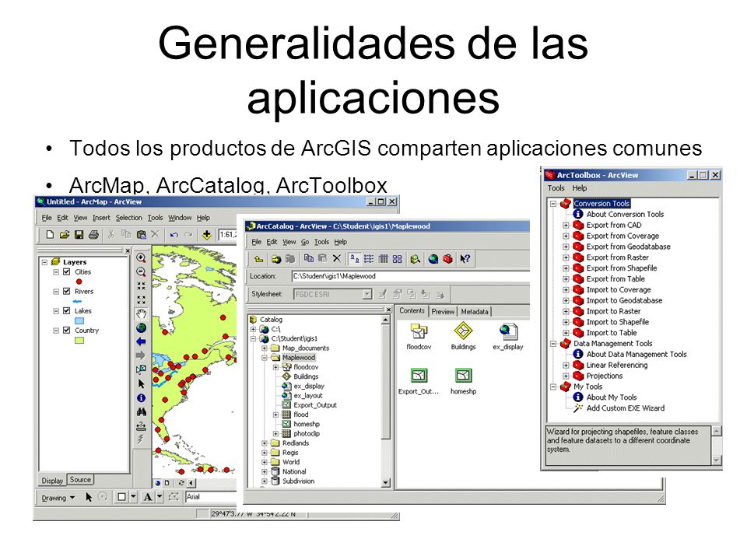Click the New document icon in ArcMap
This screenshot has width=747, height=560.
pyautogui.click(x=50, y=234)
